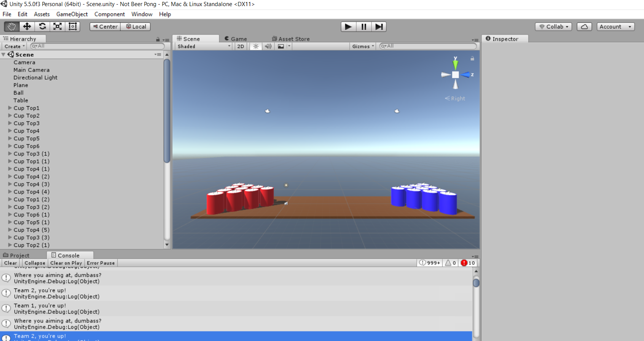Select the Rect Transform tool
This screenshot has height=341, width=644.
click(x=73, y=27)
